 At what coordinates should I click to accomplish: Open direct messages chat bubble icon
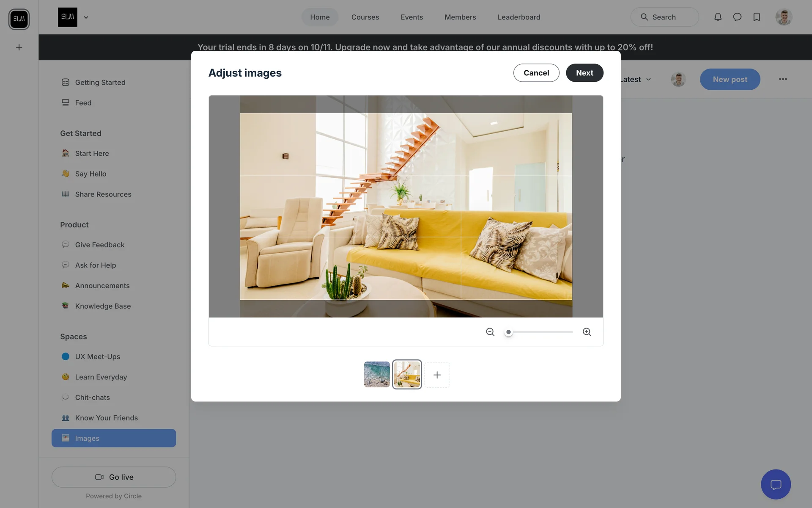pos(737,17)
